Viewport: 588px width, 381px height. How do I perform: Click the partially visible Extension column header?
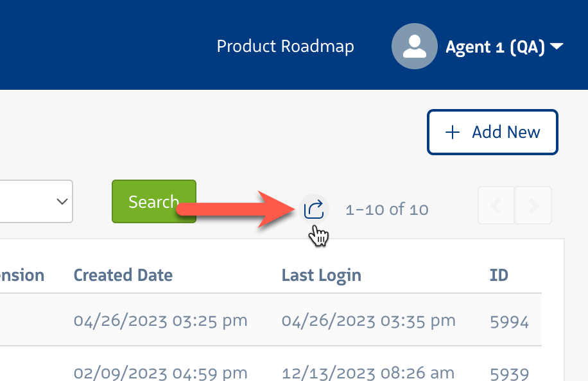coord(22,275)
